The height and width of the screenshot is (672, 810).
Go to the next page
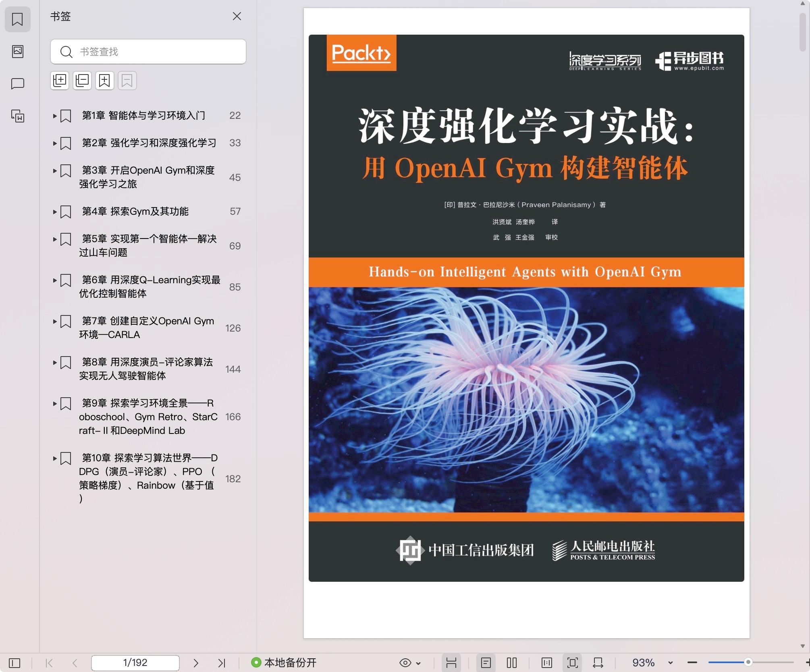[x=196, y=663]
